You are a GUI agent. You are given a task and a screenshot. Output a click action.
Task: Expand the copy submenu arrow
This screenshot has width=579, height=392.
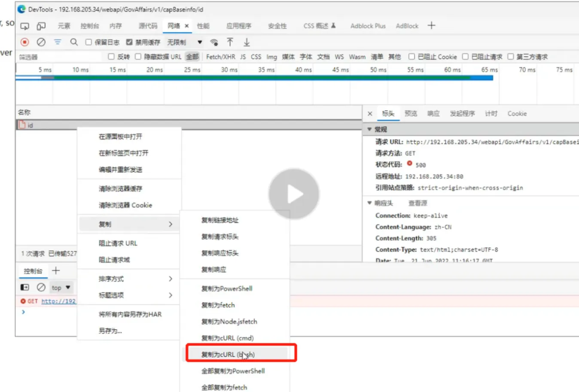pos(171,224)
